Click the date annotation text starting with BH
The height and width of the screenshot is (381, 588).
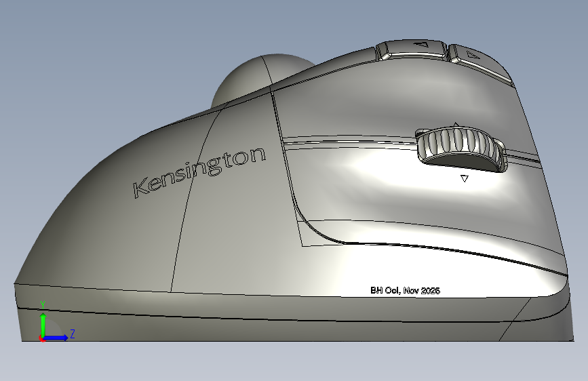tap(405, 290)
